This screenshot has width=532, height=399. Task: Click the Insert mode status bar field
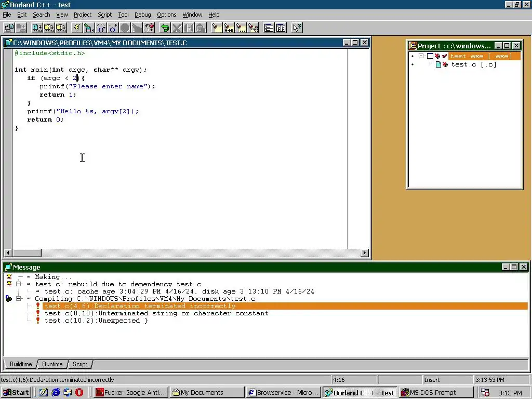[x=447, y=380]
